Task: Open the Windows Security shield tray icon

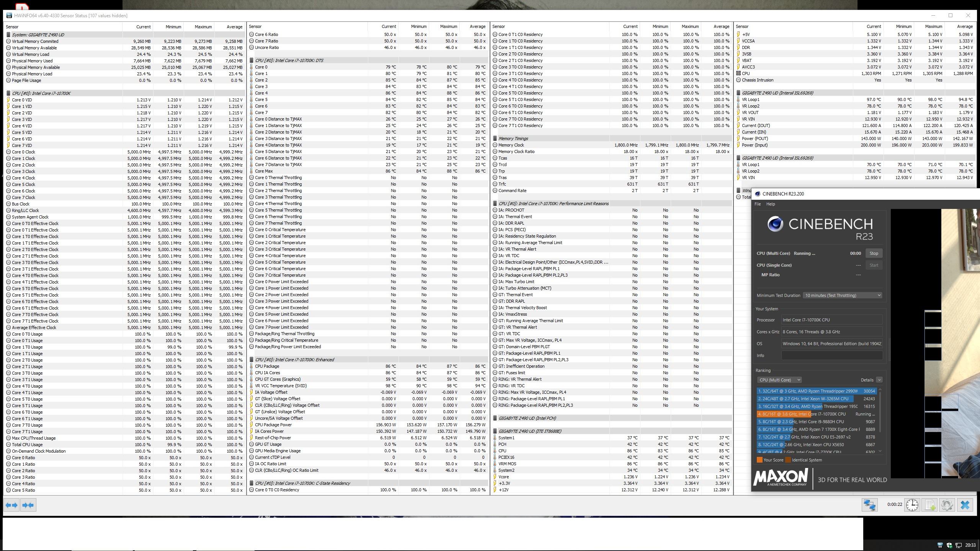Action: pyautogui.click(x=949, y=545)
